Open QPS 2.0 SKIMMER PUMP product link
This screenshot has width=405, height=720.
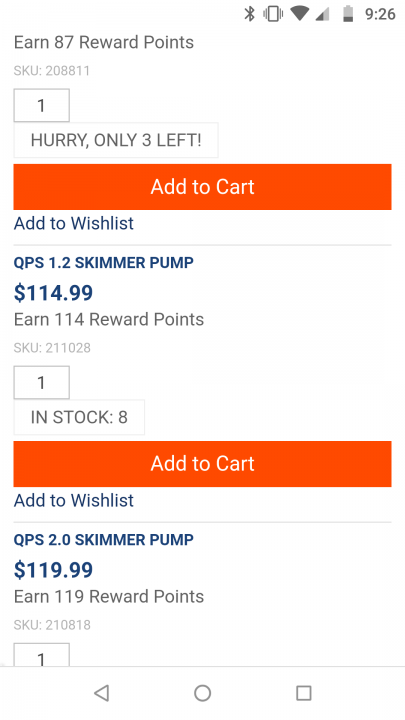104,540
